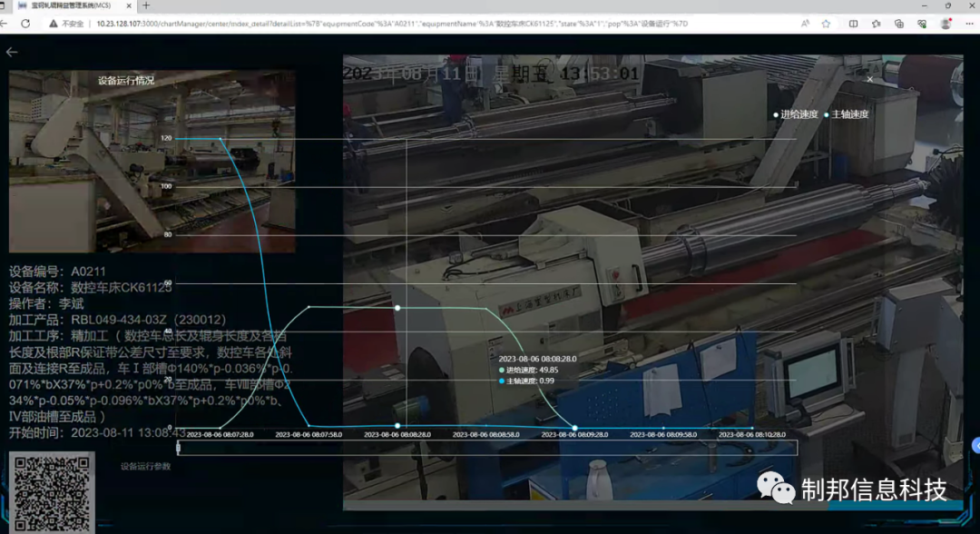Click the equipment camera thumbnail image
The width and height of the screenshot is (980, 534).
[x=152, y=163]
